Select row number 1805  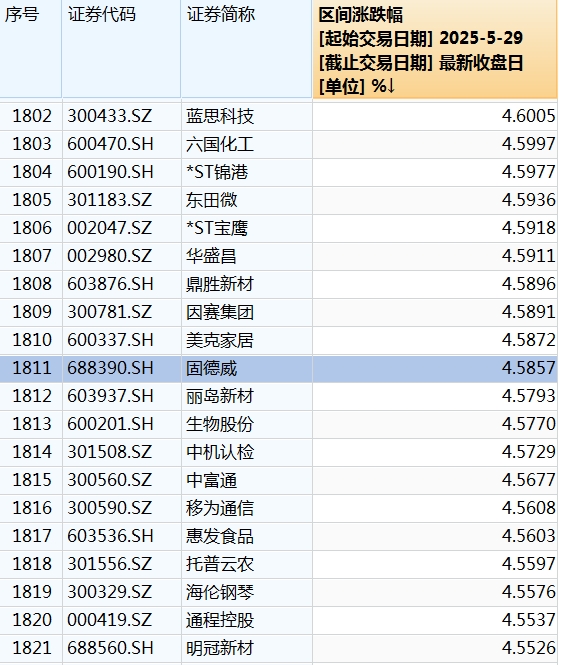pos(32,200)
